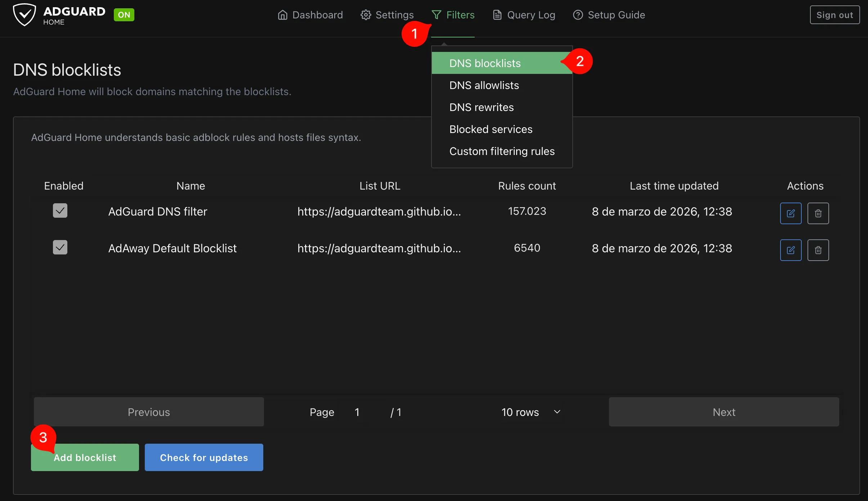Sort by the List URL column header
The width and height of the screenshot is (868, 501).
[x=380, y=186]
